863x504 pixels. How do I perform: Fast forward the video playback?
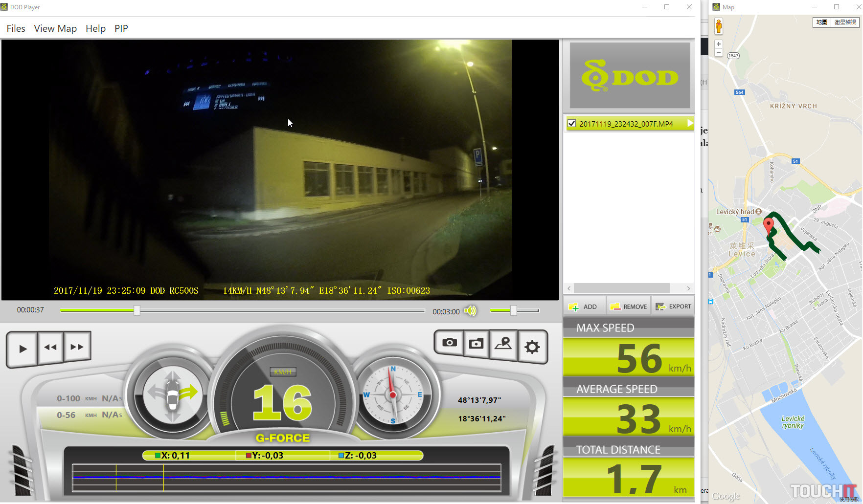point(77,347)
